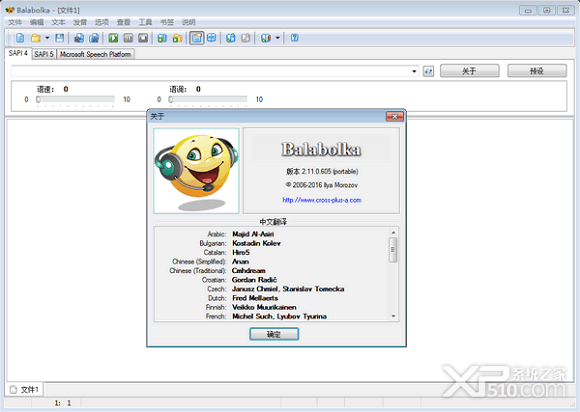
Task: Click the translators list scroll-up arrow
Action: [x=393, y=233]
